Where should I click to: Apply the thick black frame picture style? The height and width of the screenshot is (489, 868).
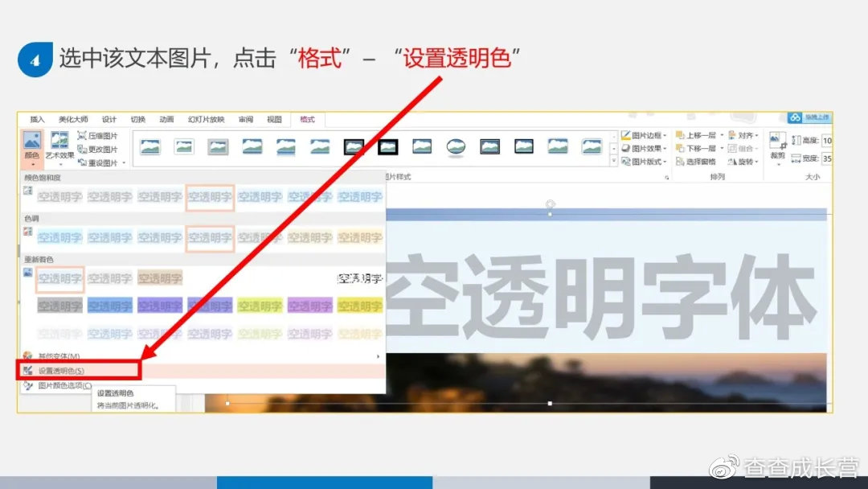pos(388,146)
